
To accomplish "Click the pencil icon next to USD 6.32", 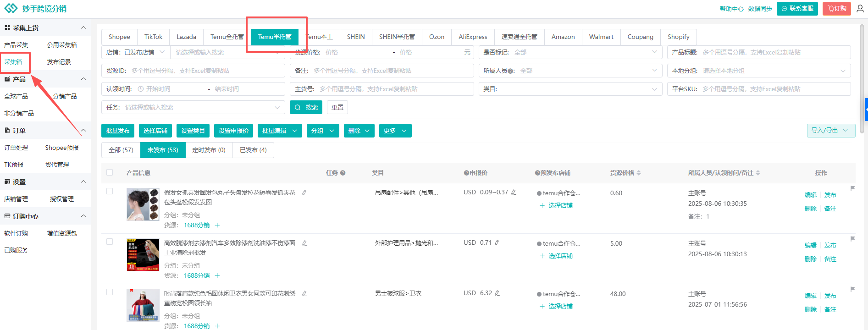I will [497, 293].
